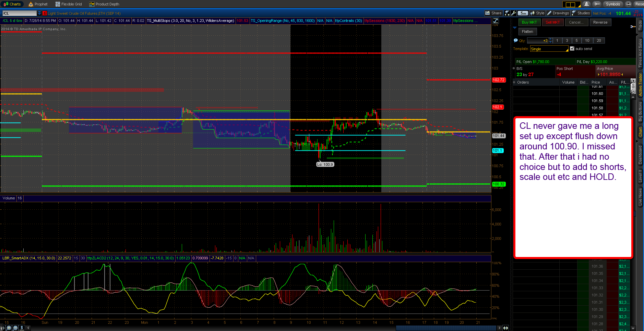644x331 pixels.
Task: Click the chart zoom in icon
Action: pos(9,328)
